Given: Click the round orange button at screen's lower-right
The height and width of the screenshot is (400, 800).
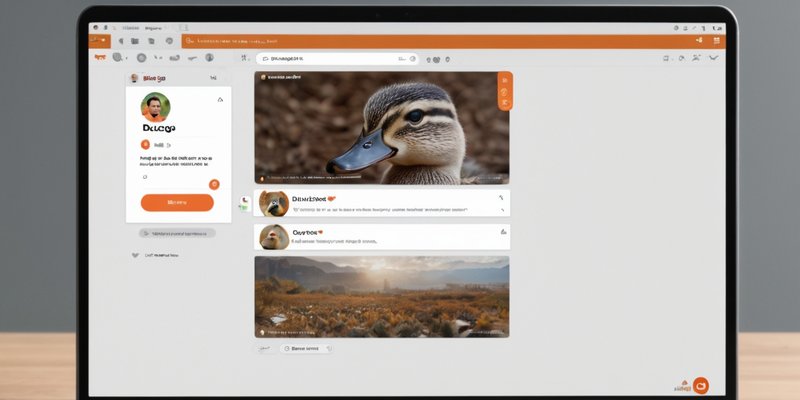Looking at the screenshot, I should click(701, 385).
